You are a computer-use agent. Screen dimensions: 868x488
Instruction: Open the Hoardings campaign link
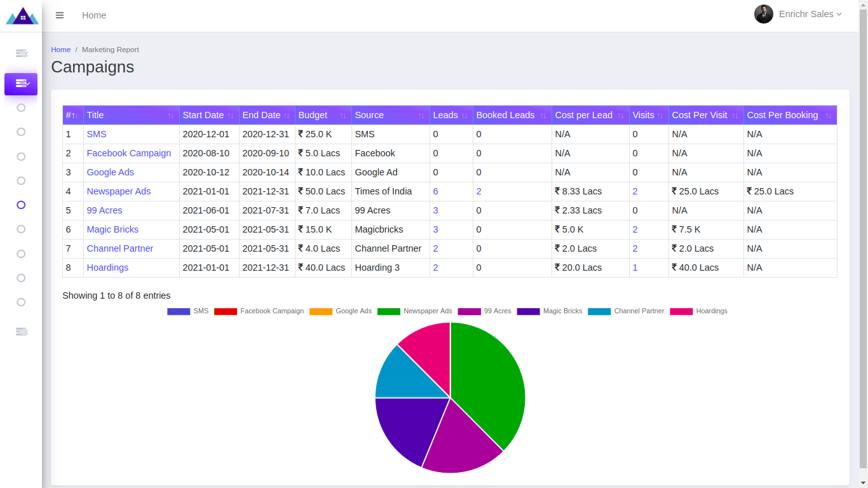point(108,268)
